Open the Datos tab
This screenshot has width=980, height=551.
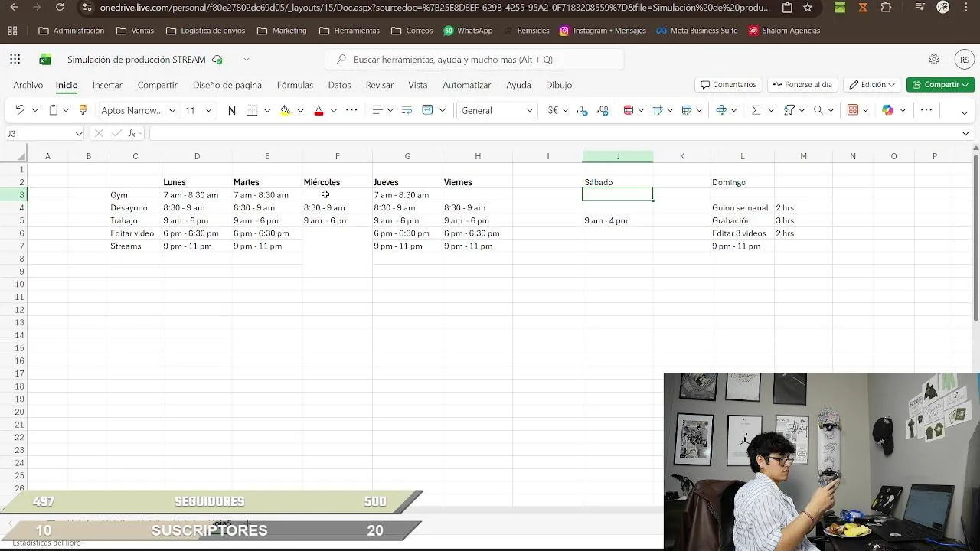tap(339, 85)
